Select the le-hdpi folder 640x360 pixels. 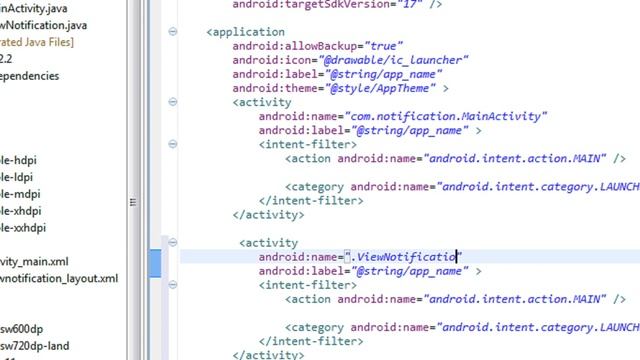click(18, 160)
